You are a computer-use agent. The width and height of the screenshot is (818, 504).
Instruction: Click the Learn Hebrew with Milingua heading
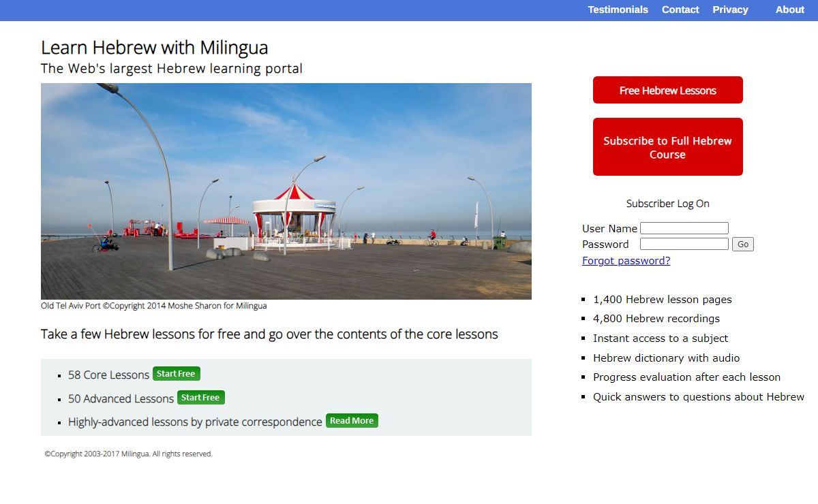154,48
